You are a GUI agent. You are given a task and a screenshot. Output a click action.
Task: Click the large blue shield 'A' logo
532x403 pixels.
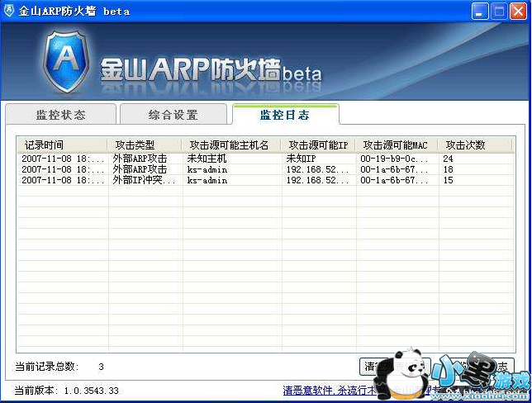pyautogui.click(x=67, y=62)
